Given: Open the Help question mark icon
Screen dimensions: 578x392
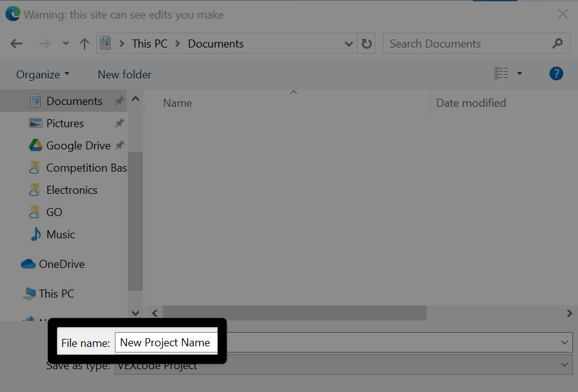Looking at the screenshot, I should pos(556,73).
